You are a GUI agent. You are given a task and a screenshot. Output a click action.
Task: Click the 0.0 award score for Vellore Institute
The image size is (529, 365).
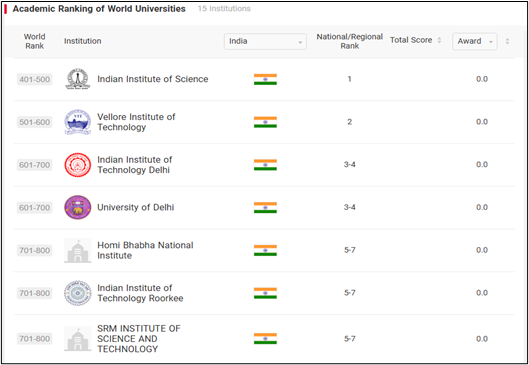(x=482, y=122)
